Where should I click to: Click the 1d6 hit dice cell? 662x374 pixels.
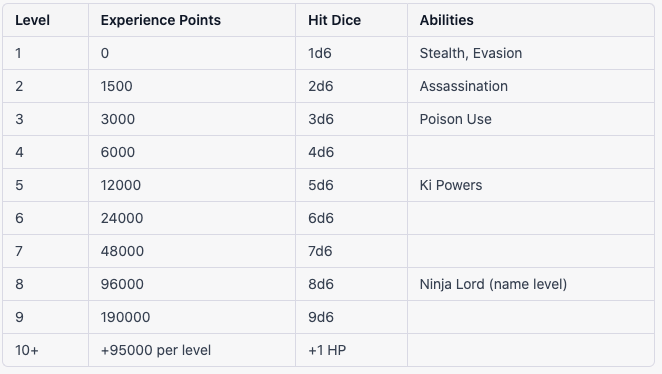(351, 53)
